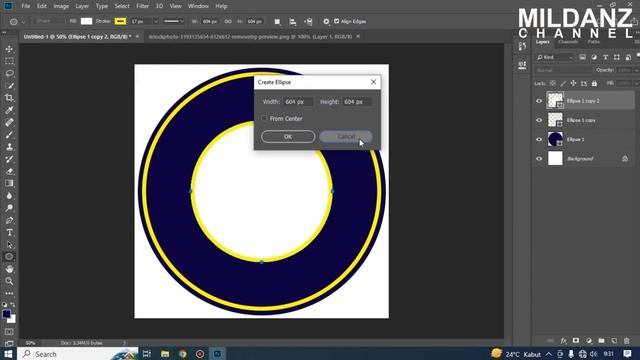Click the foreground color swatch
Screen dimensions: 640x360
pyautogui.click(x=6, y=314)
